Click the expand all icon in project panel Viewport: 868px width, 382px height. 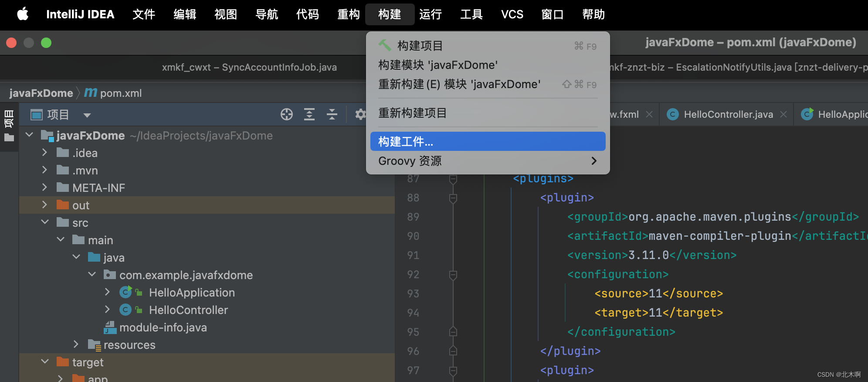[309, 114]
